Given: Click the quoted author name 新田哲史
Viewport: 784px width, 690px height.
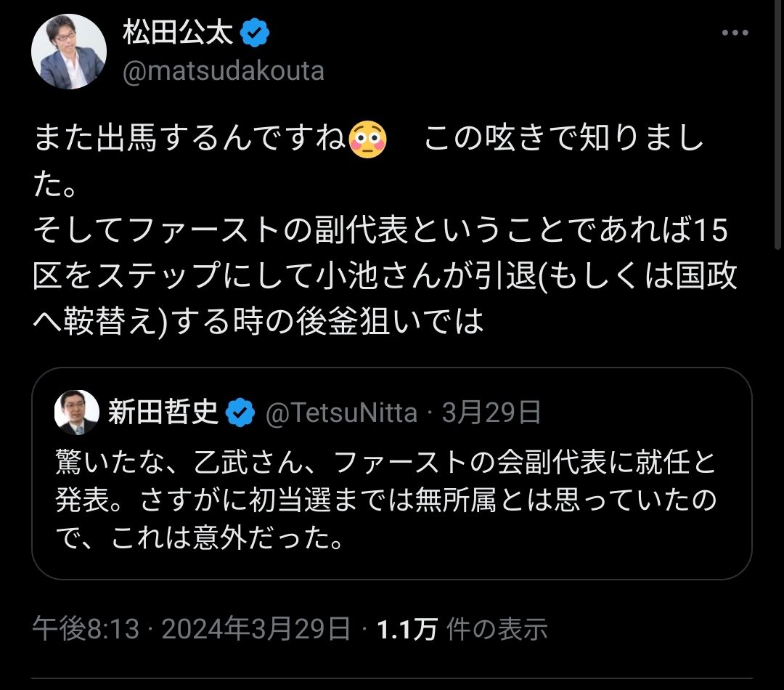Looking at the screenshot, I should [163, 413].
